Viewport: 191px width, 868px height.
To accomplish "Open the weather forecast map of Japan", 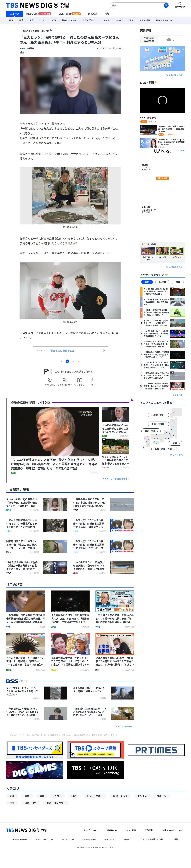I will pos(162,58).
